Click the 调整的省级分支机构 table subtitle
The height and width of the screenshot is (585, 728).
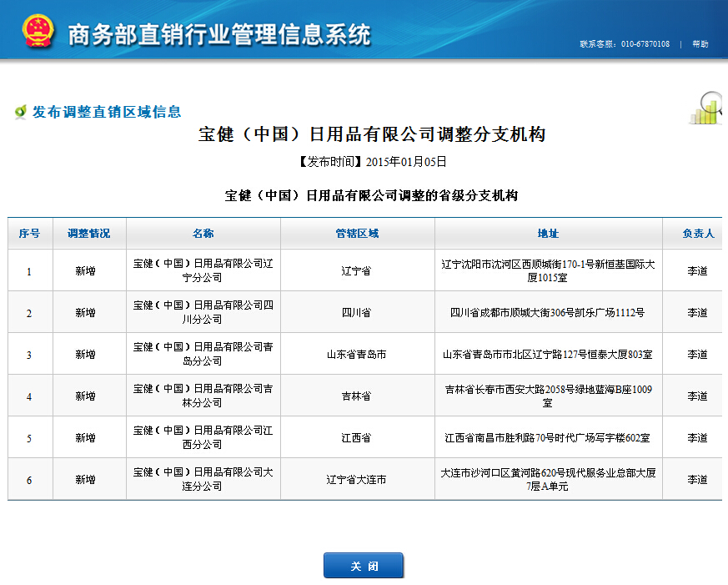[x=371, y=195]
